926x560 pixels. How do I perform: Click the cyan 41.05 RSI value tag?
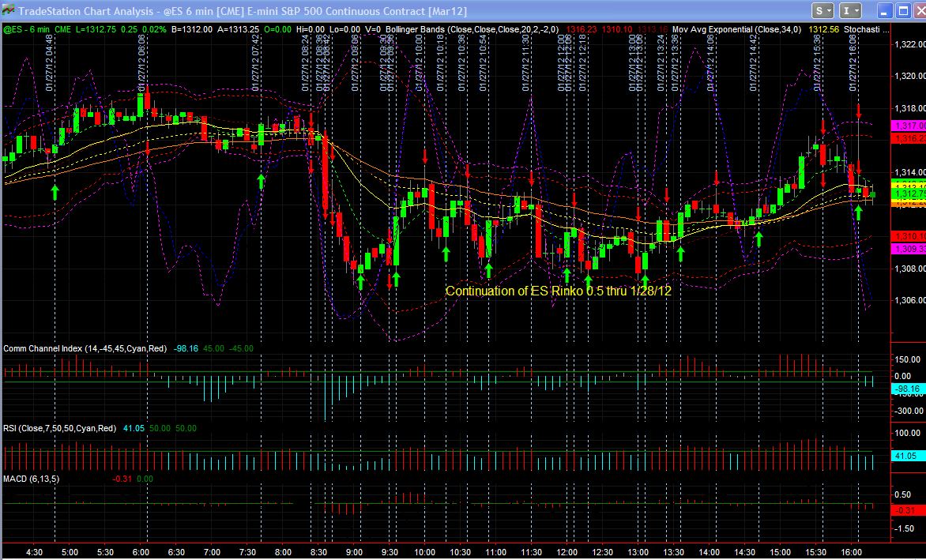[909, 457]
